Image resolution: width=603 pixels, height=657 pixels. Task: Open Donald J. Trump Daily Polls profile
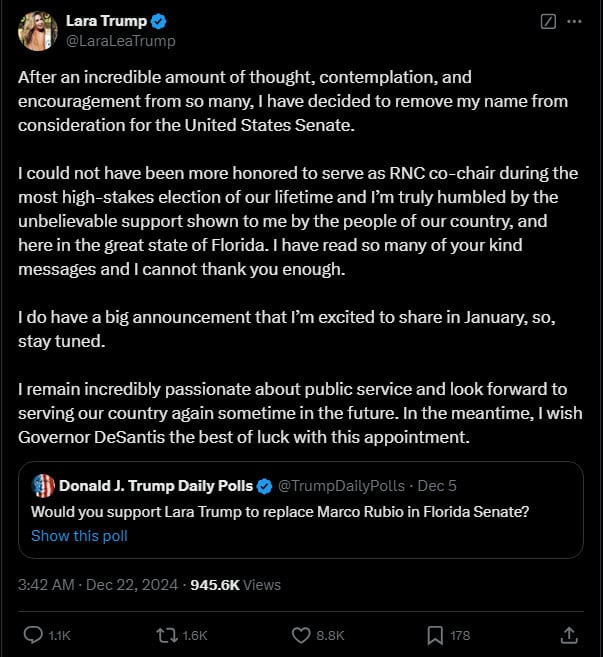(155, 486)
